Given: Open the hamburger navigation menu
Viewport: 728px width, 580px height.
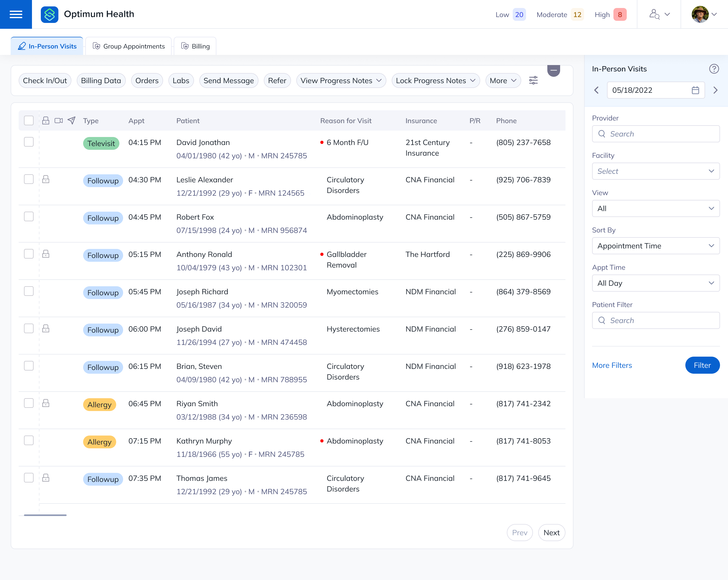Looking at the screenshot, I should (16, 14).
